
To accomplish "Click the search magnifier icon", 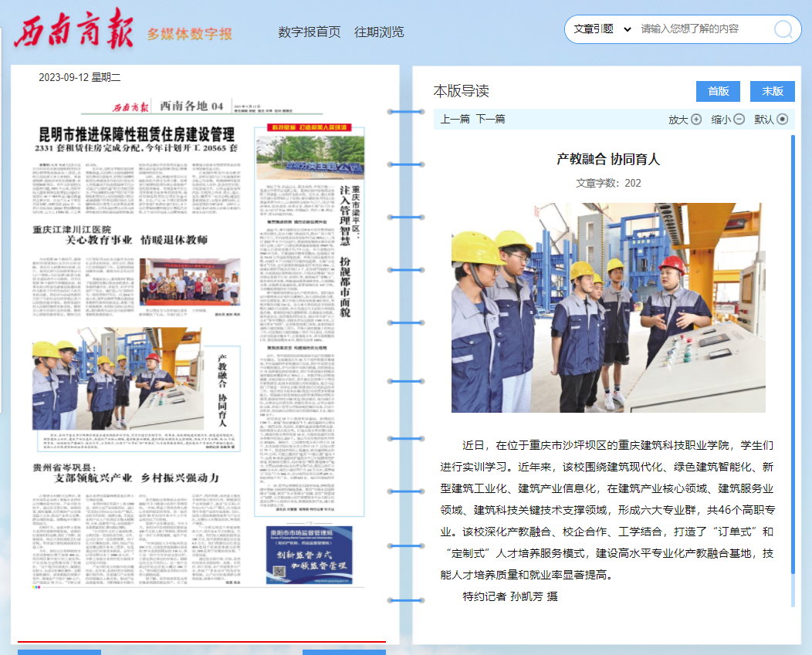I will pyautogui.click(x=783, y=29).
